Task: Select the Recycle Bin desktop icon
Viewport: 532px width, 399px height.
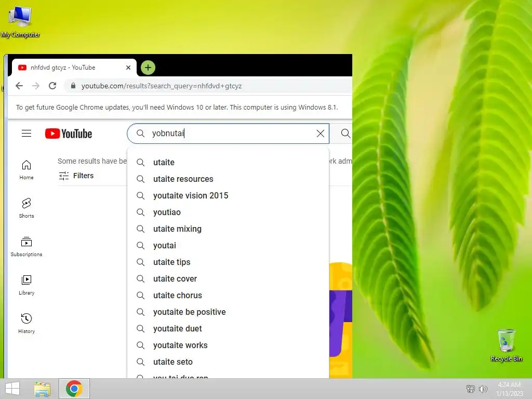Action: point(506,345)
